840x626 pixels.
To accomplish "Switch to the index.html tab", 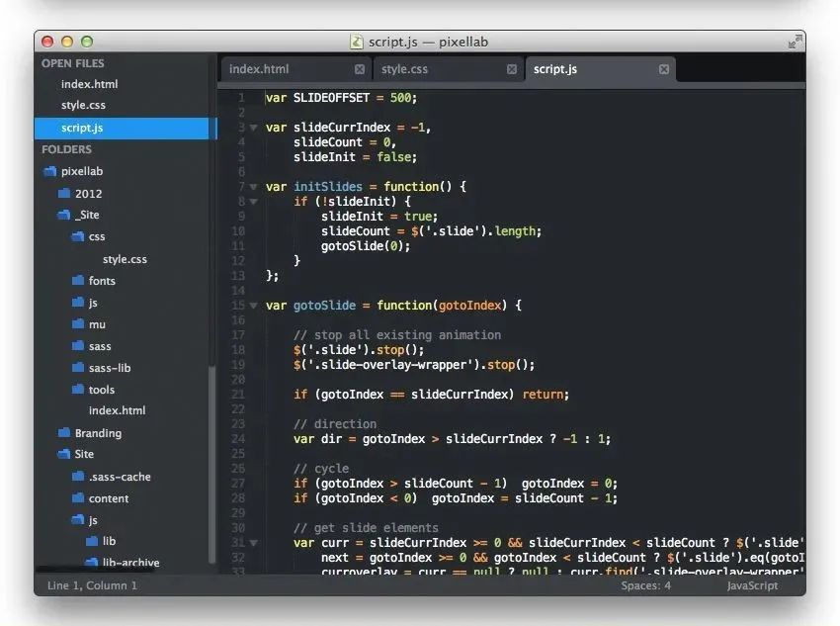I will click(295, 69).
